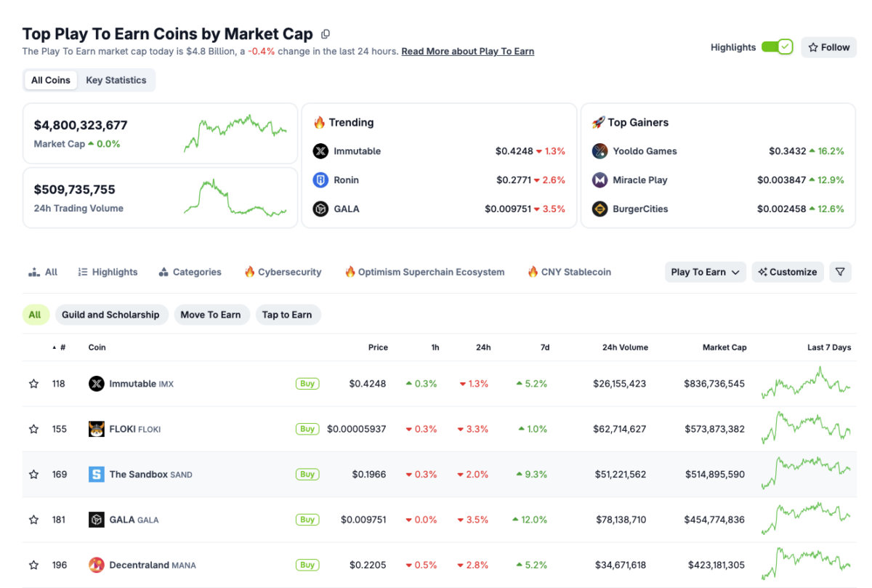The height and width of the screenshot is (588, 872).
Task: Star the Immutable row as favorite
Action: pyautogui.click(x=33, y=384)
